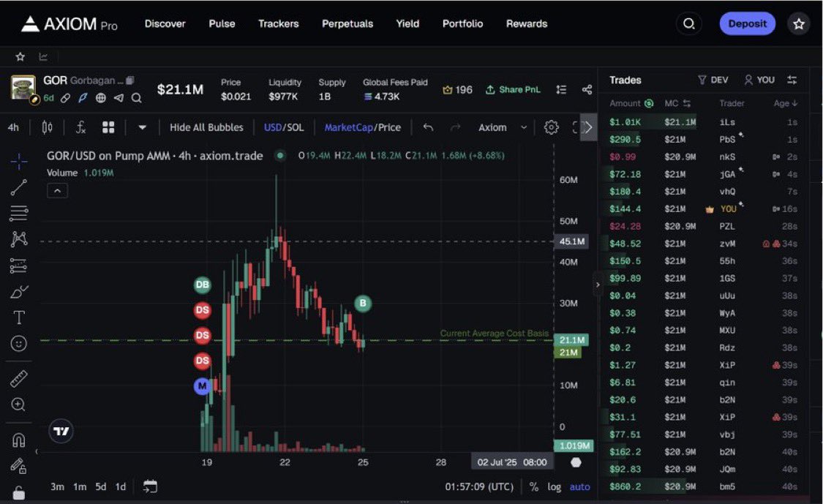Screen dimensions: 823x504
Task: Search the token via magnifier icon
Action: pyautogui.click(x=137, y=97)
